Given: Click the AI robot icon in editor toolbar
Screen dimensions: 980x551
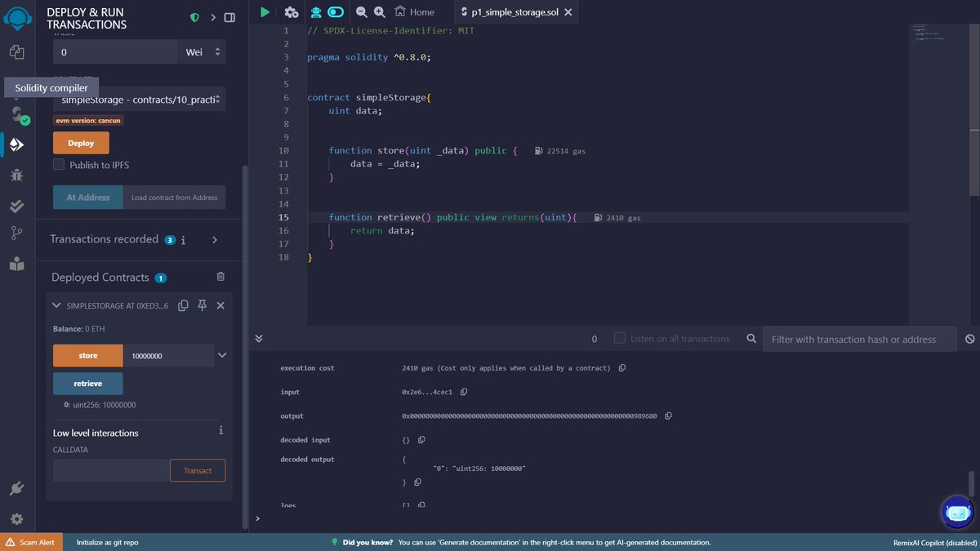Looking at the screenshot, I should pyautogui.click(x=316, y=12).
